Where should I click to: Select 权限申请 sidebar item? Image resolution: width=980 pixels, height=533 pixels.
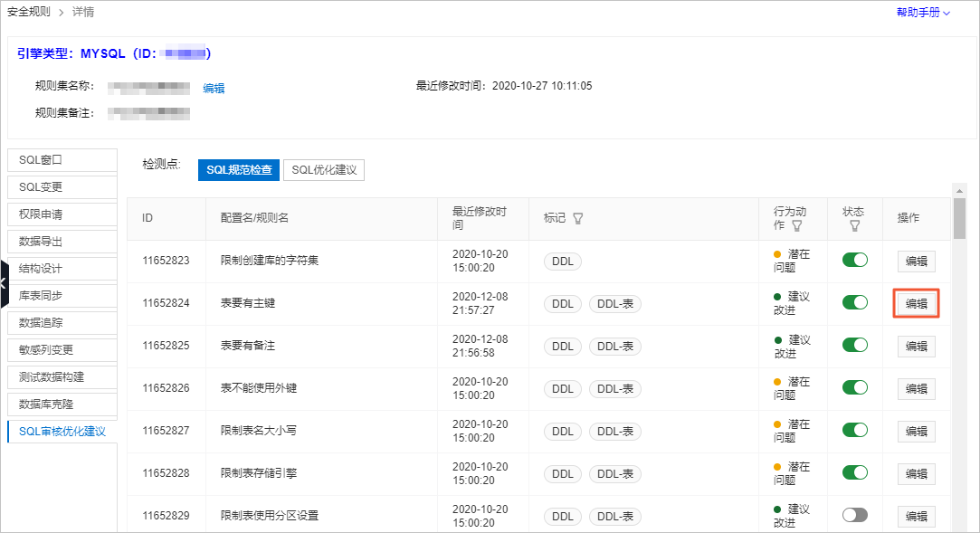pos(62,214)
